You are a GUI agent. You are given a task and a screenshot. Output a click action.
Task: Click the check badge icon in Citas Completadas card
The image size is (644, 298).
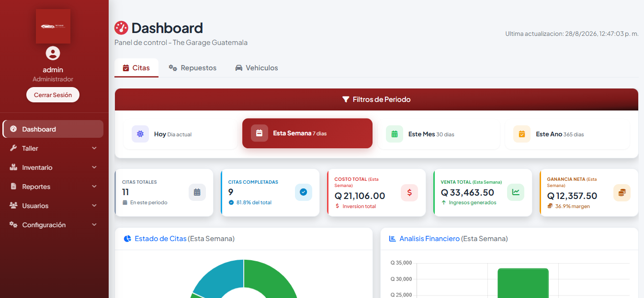[304, 192]
